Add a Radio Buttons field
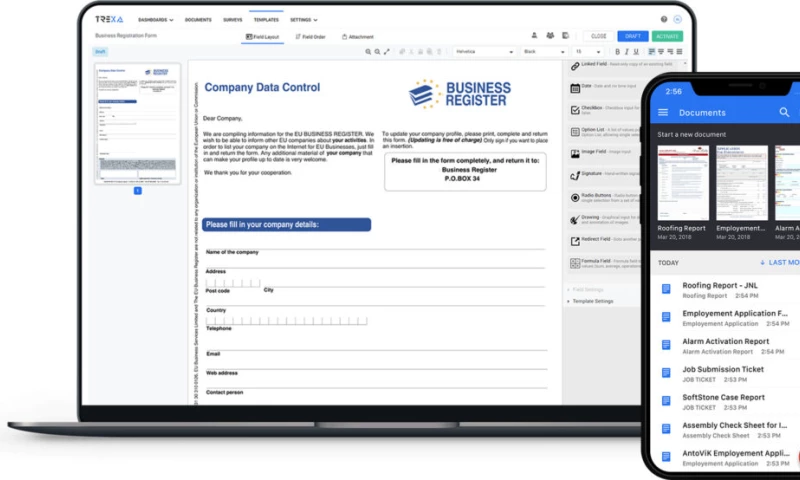 click(604, 197)
